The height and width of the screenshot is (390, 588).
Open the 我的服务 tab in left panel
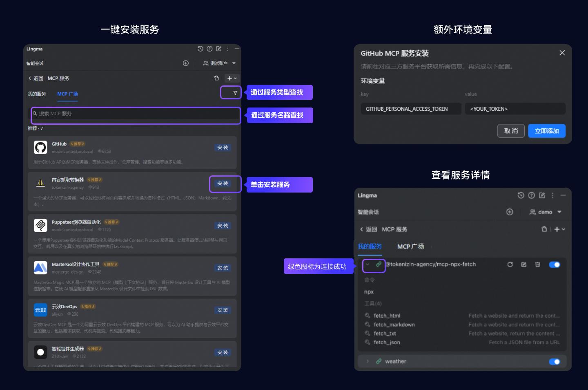(37, 94)
